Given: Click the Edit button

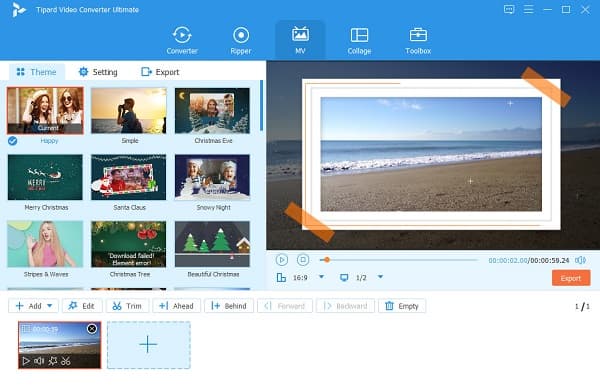Looking at the screenshot, I should pyautogui.click(x=82, y=306).
